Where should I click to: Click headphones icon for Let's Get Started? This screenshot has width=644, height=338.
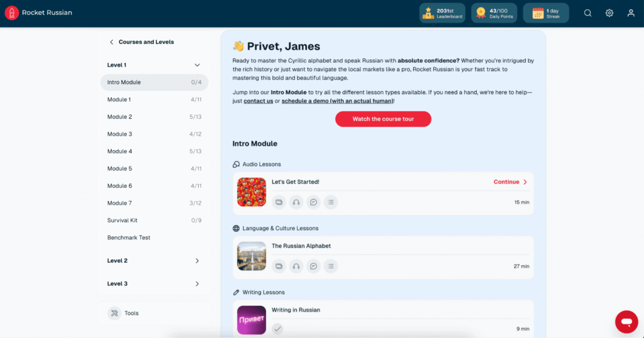point(296,202)
